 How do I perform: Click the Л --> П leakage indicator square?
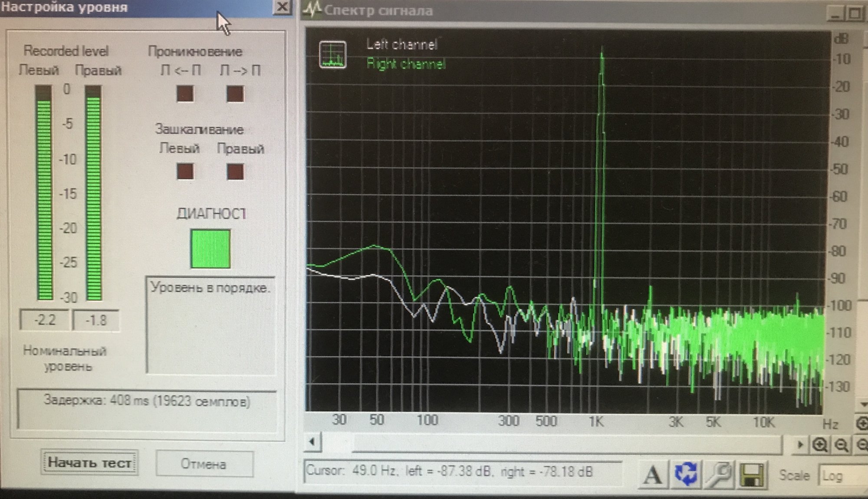pyautogui.click(x=235, y=94)
